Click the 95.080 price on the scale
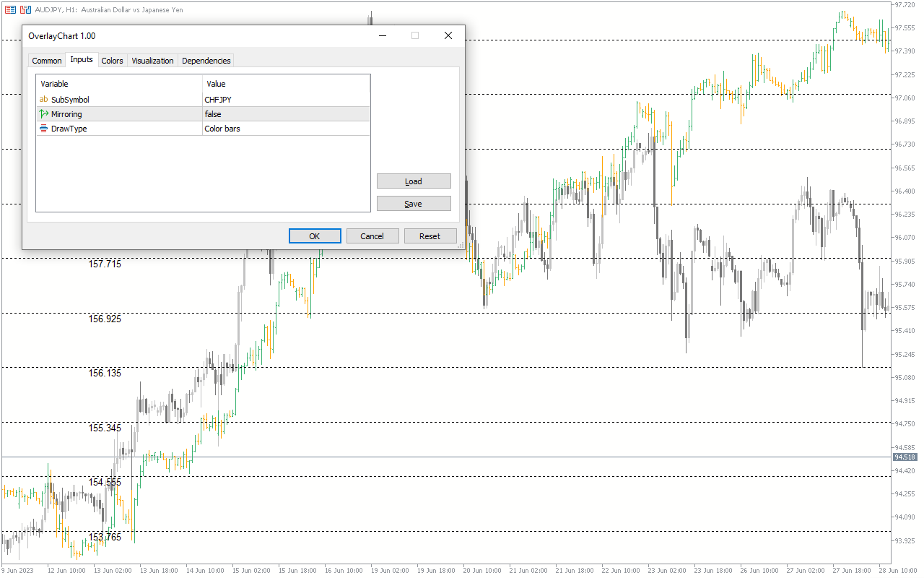This screenshot has width=924, height=578. pos(905,378)
